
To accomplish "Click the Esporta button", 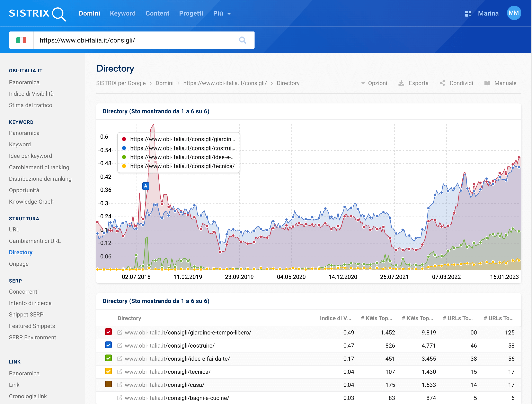I will pyautogui.click(x=413, y=83).
